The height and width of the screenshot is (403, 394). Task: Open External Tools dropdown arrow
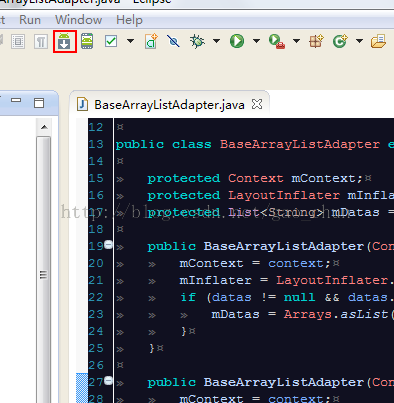click(296, 41)
